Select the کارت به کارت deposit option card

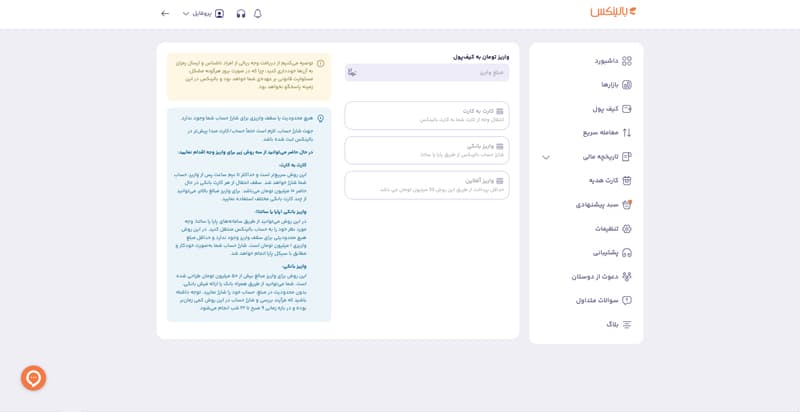pyautogui.click(x=427, y=115)
